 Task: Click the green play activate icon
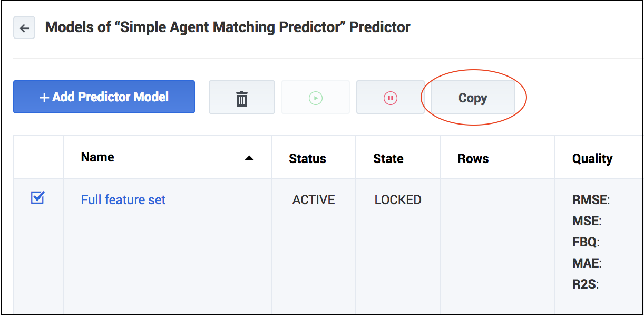point(316,98)
